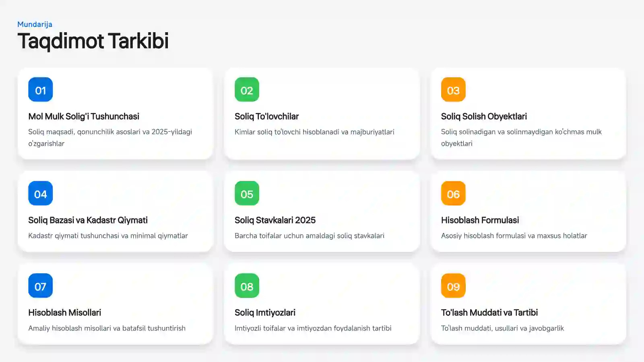644x362 pixels.
Task: Click the orange 09 number badge
Action: point(453,286)
